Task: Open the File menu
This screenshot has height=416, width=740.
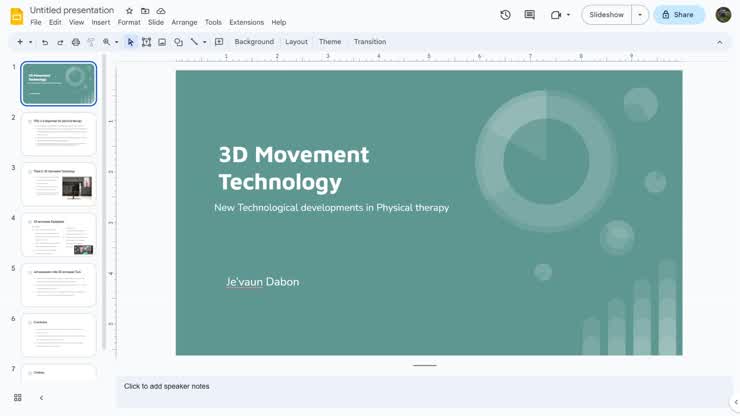Action: pyautogui.click(x=35, y=22)
